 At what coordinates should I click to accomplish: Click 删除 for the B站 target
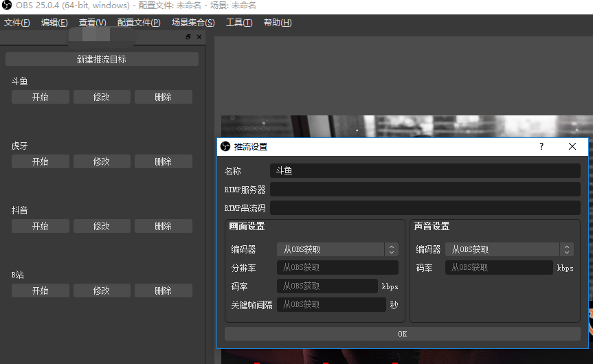[x=164, y=291]
